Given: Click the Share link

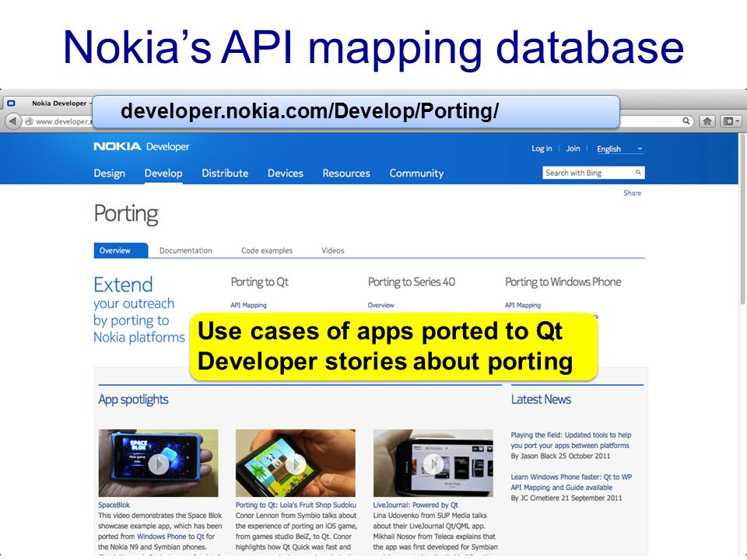Looking at the screenshot, I should pyautogui.click(x=632, y=193).
